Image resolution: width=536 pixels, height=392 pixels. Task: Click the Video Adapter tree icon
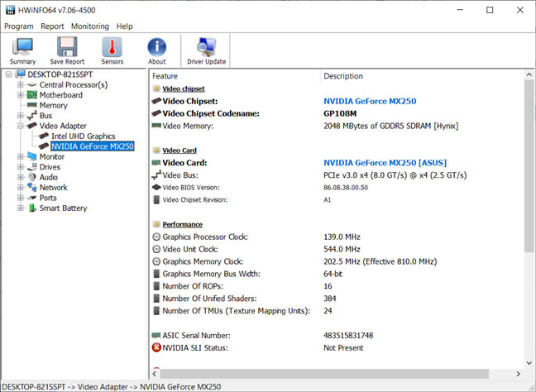[x=31, y=126]
